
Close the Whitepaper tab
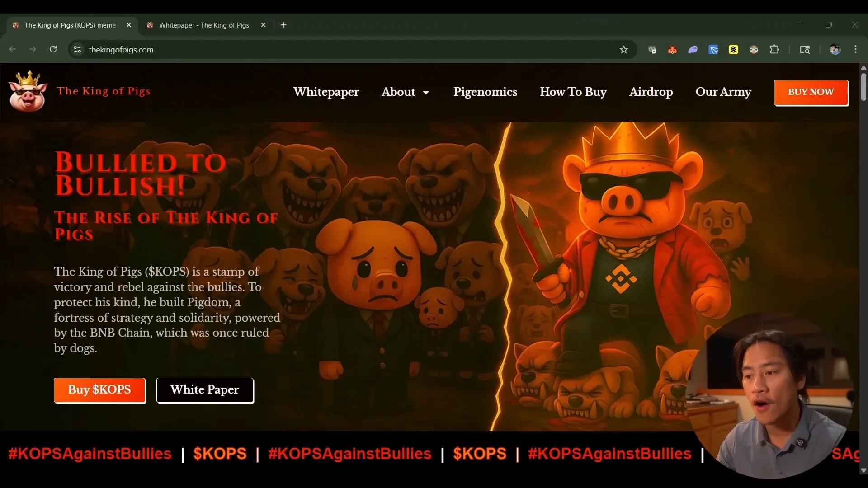click(263, 25)
